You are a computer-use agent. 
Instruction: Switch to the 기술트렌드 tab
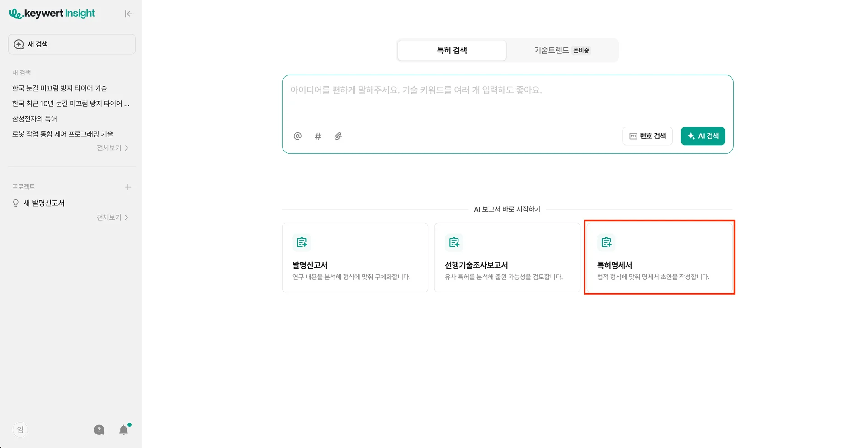561,50
